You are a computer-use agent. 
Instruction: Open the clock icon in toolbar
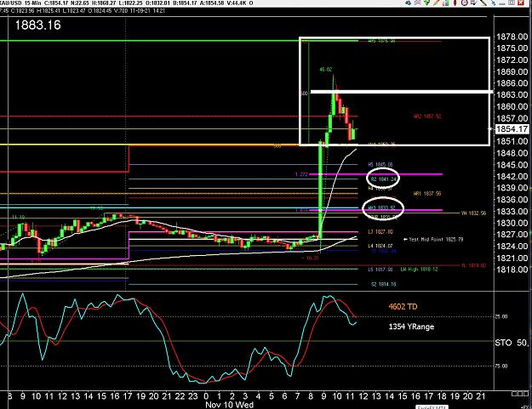[465, 3]
